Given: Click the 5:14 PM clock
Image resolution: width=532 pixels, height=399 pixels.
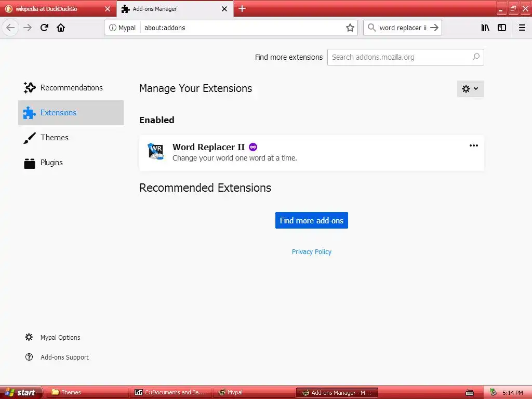Looking at the screenshot, I should [x=512, y=393].
